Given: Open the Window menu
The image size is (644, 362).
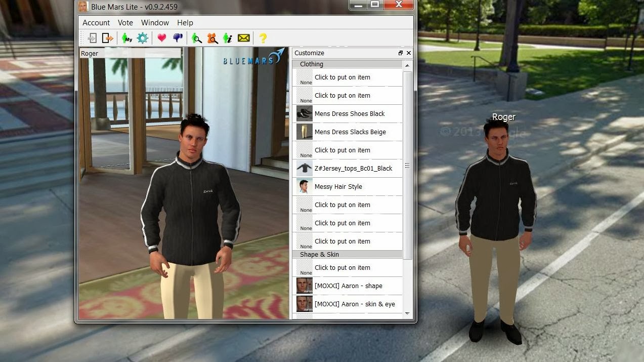Looking at the screenshot, I should 155,23.
